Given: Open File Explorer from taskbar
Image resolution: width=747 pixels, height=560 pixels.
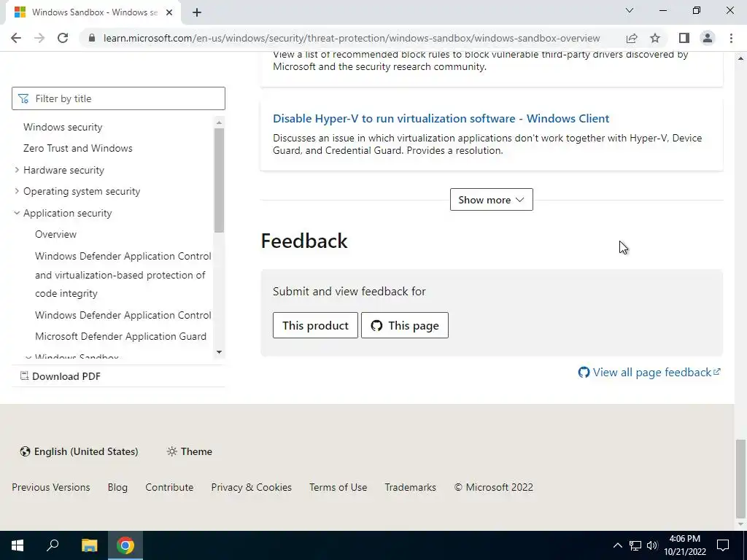Looking at the screenshot, I should [x=89, y=545].
